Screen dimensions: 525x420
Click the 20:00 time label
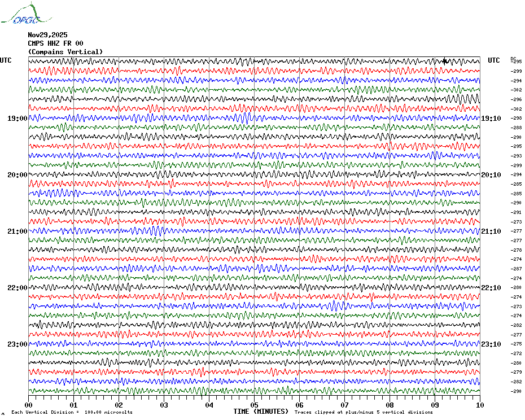[x=17, y=175]
